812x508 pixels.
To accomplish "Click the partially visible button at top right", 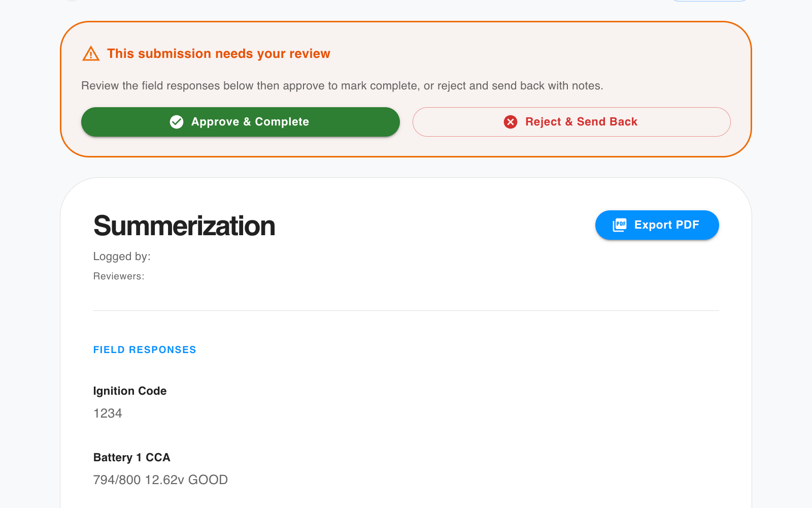I will (x=709, y=2).
